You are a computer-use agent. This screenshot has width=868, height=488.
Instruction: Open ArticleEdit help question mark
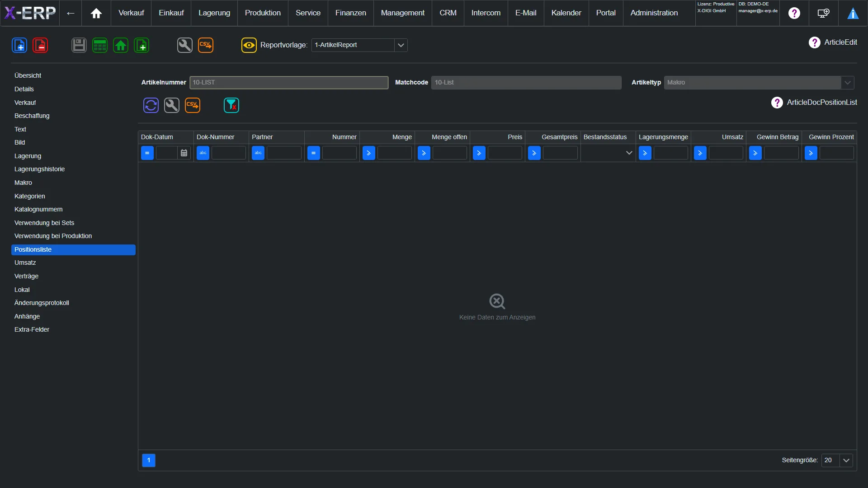815,42
